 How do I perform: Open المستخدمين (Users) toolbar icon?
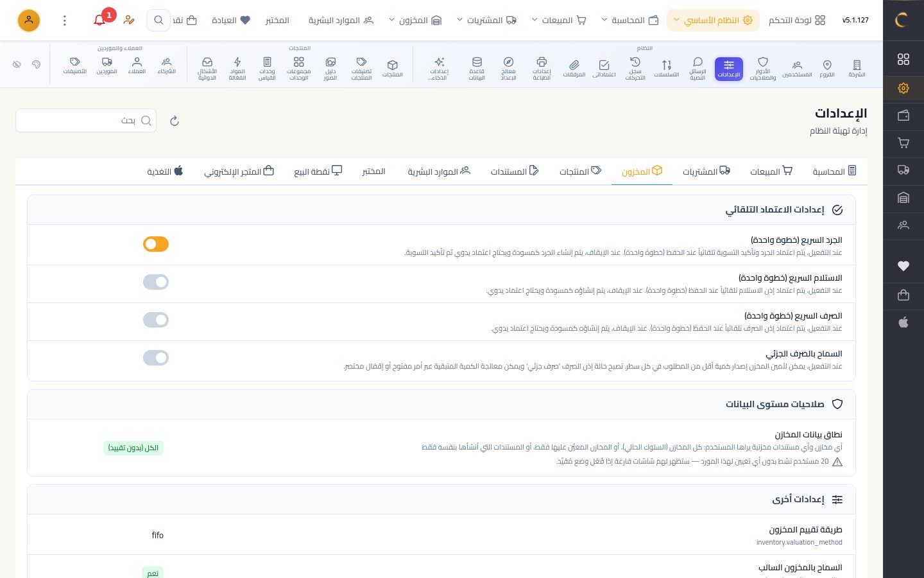pyautogui.click(x=797, y=68)
